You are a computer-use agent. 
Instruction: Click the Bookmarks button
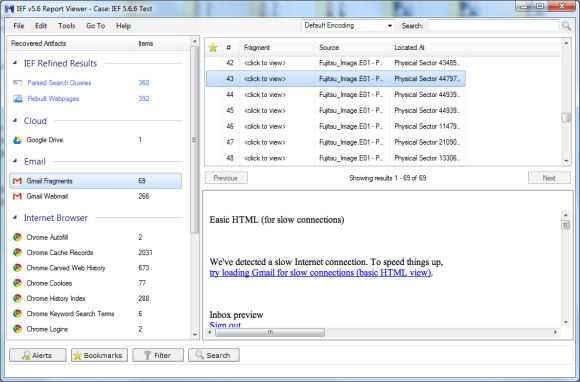[99, 355]
